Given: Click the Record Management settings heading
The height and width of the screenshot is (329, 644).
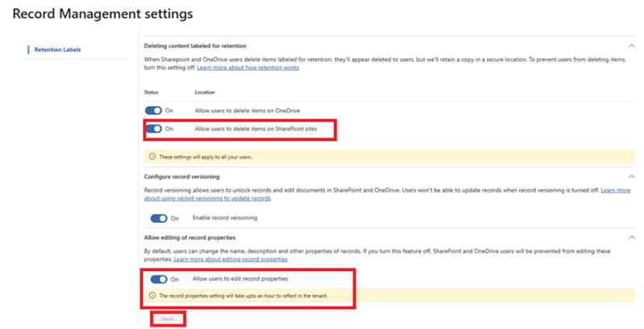Looking at the screenshot, I should coord(103,14).
